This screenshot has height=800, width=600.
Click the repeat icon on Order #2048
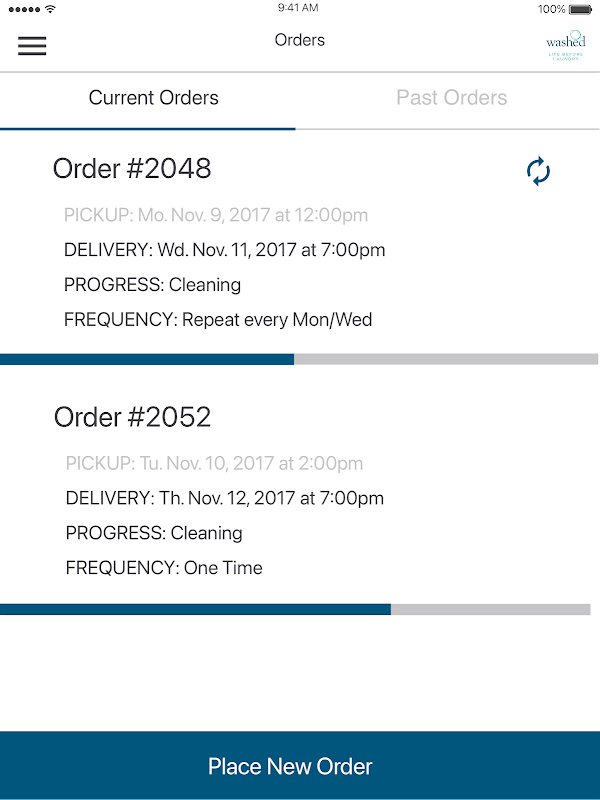point(538,171)
